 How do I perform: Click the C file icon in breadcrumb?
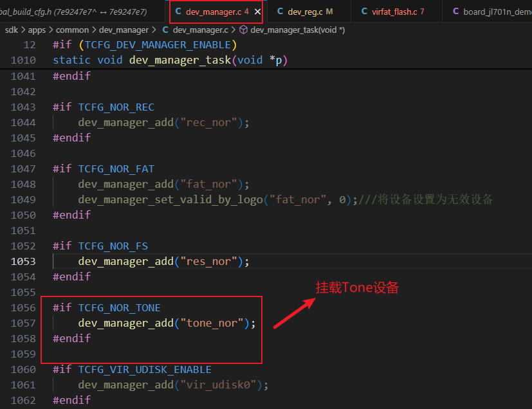point(165,30)
